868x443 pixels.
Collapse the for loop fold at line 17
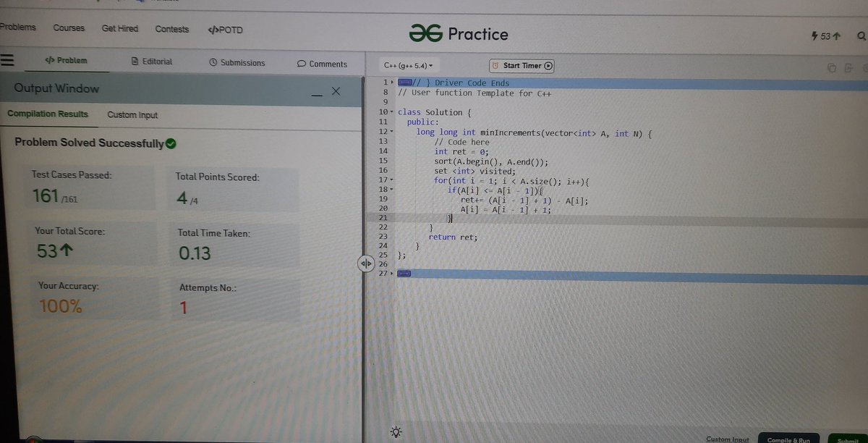[x=391, y=180]
